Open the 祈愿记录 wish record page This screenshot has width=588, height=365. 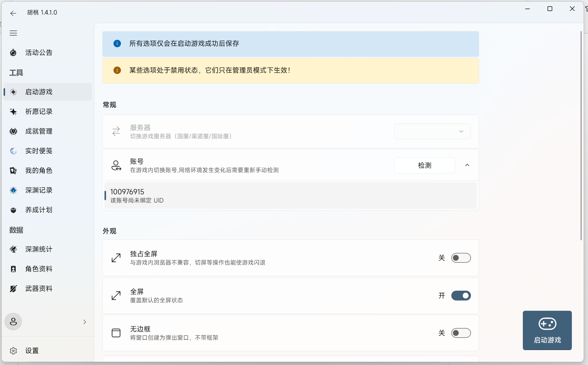click(38, 111)
